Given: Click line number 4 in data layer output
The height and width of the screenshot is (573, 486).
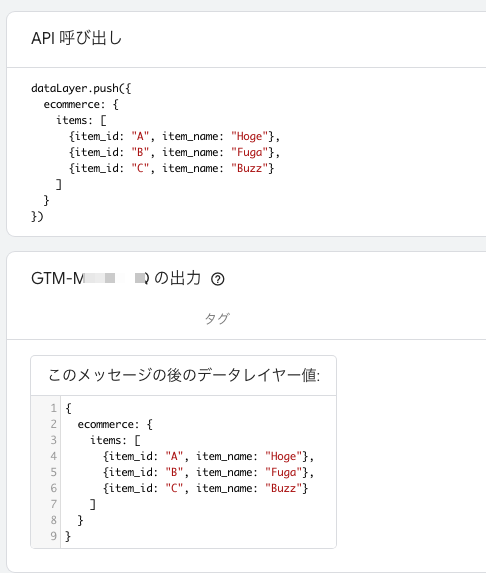Looking at the screenshot, I should pos(54,456).
